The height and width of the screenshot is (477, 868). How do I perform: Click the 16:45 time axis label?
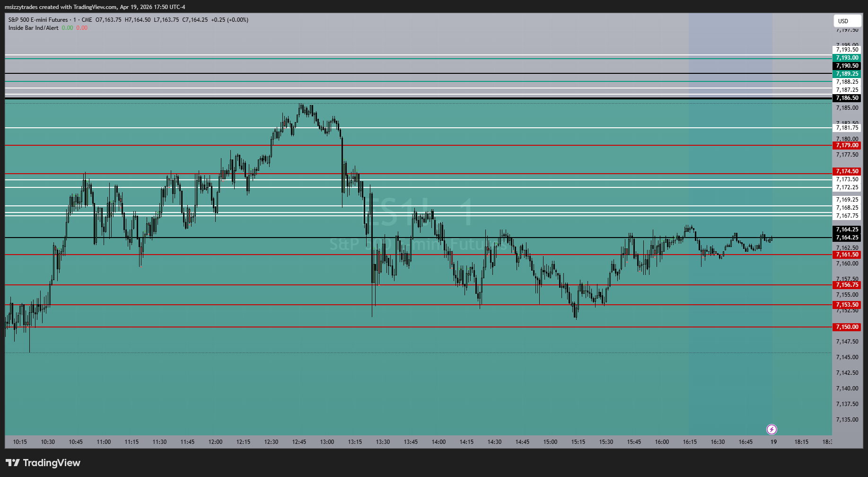(x=745, y=442)
